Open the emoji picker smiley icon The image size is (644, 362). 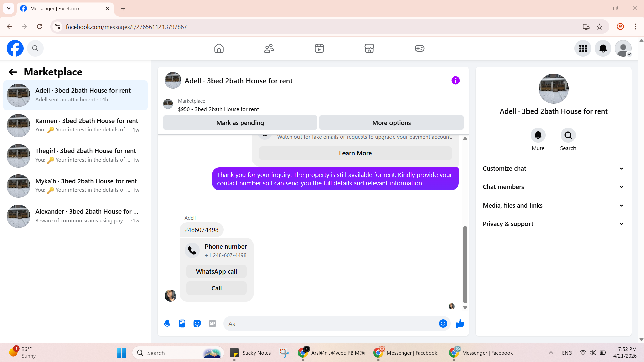443,324
